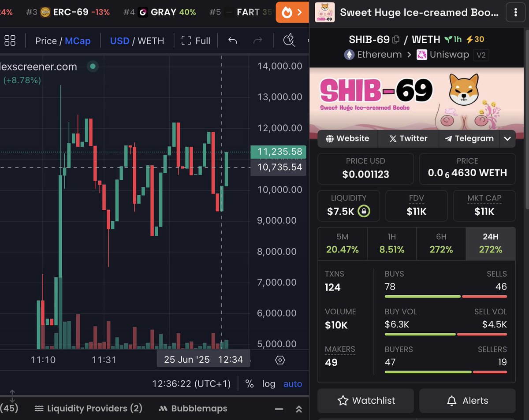529x420 pixels.
Task: Click the 1h pair age sprout badge
Action: 453,40
